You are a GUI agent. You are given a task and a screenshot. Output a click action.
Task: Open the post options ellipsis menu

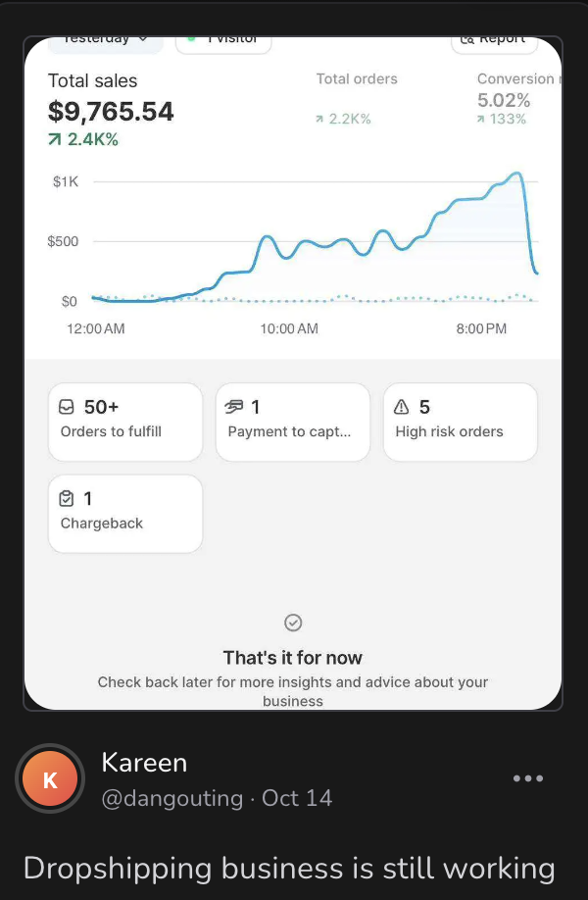[528, 778]
